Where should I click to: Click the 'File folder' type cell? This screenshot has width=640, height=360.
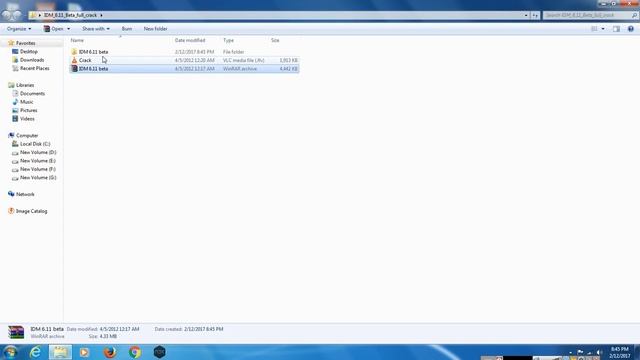pos(233,52)
